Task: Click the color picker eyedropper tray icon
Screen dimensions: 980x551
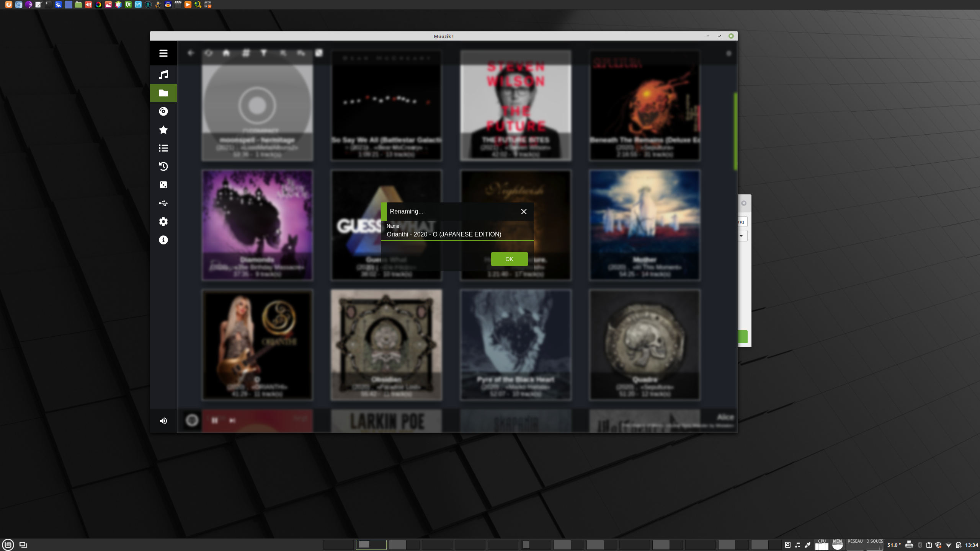Action: point(808,545)
